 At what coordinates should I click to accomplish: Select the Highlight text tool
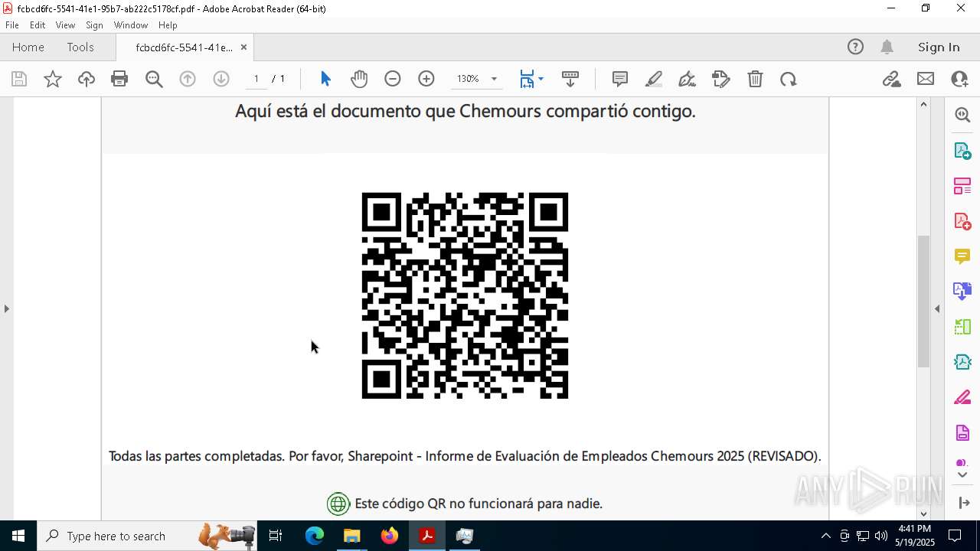pos(654,79)
